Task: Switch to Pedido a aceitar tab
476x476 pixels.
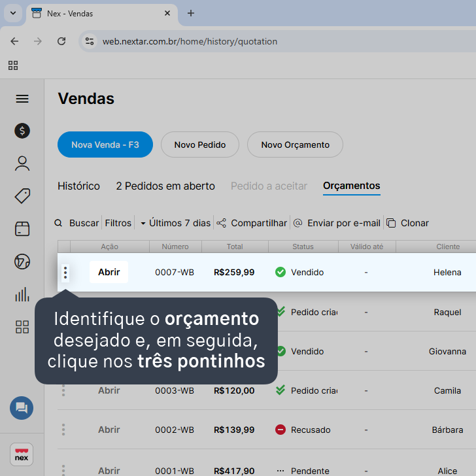Action: [x=269, y=186]
